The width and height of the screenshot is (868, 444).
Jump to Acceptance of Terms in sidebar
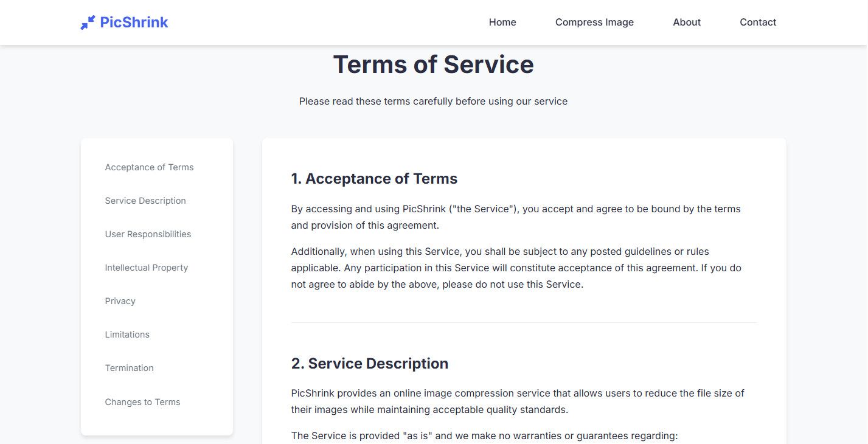(x=149, y=167)
